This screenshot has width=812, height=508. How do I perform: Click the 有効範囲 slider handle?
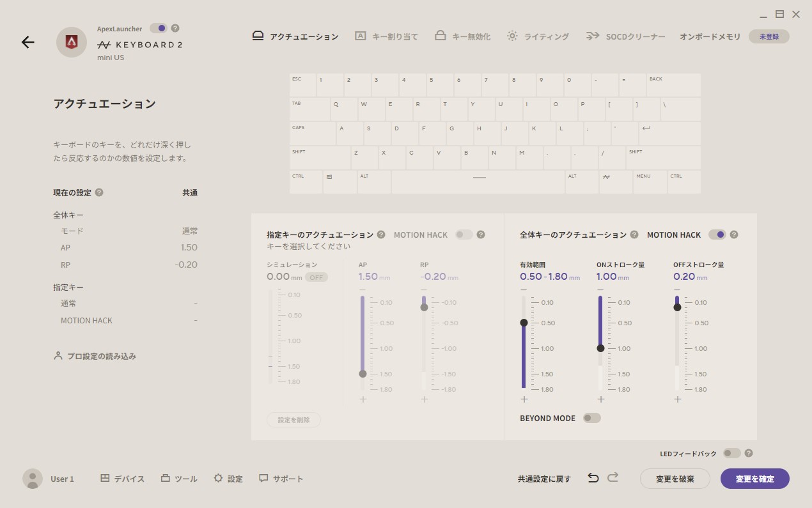click(x=524, y=323)
